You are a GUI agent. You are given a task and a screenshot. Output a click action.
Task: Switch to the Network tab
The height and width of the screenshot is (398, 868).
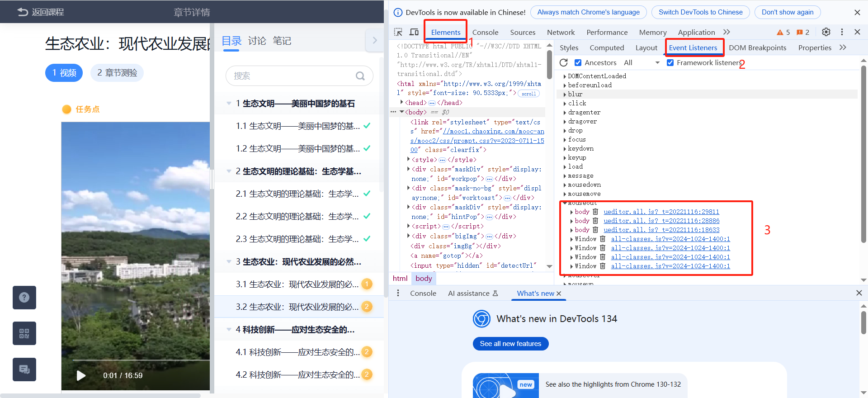point(561,32)
